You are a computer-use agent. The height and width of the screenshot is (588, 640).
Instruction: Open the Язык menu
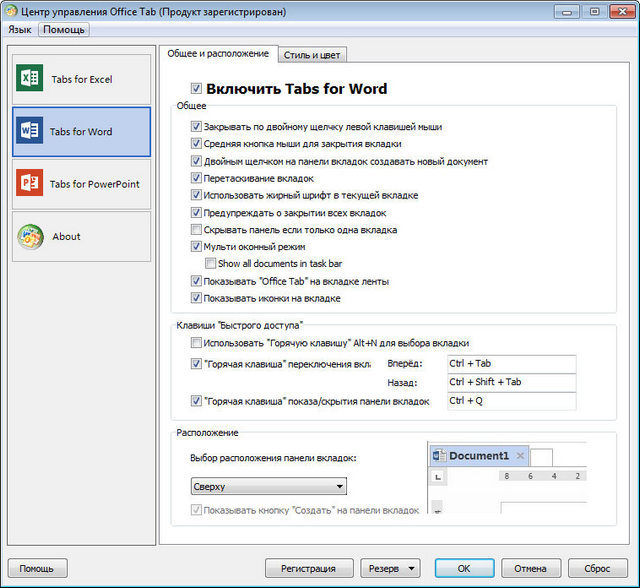(x=20, y=30)
